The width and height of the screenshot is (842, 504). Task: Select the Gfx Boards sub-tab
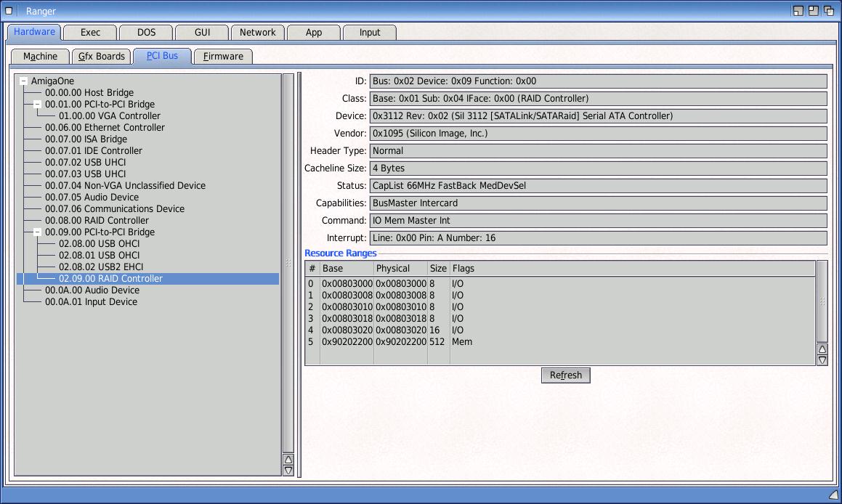pos(102,57)
